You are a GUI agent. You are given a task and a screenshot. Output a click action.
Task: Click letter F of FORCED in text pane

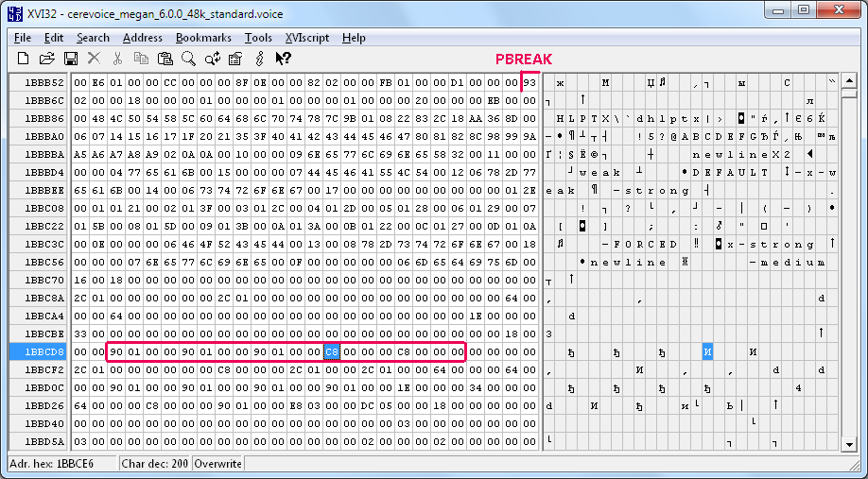tap(616, 244)
